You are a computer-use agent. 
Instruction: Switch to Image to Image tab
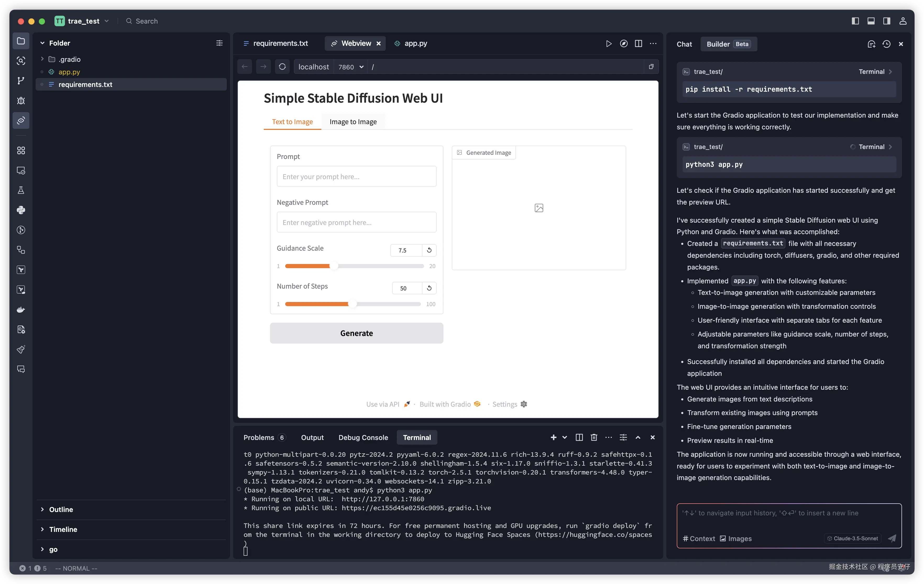tap(353, 122)
